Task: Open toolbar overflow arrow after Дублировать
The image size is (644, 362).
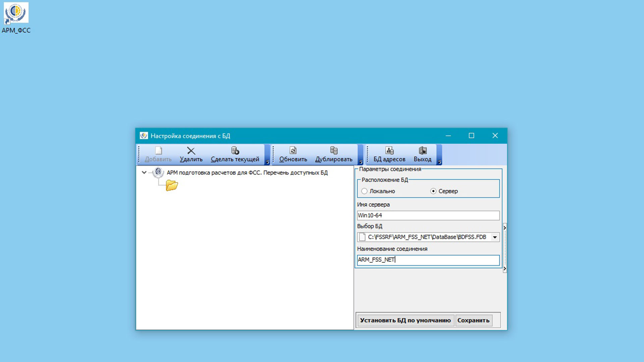Action: pyautogui.click(x=361, y=162)
